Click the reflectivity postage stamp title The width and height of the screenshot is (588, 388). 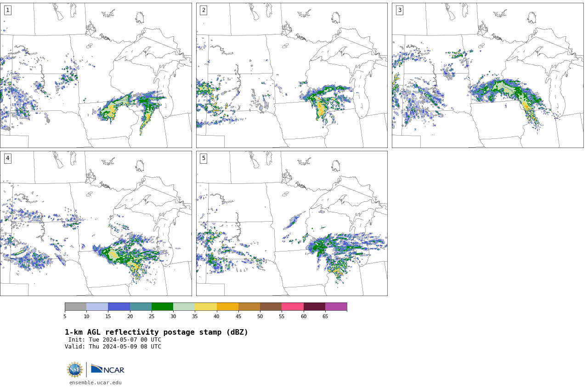pos(156,332)
